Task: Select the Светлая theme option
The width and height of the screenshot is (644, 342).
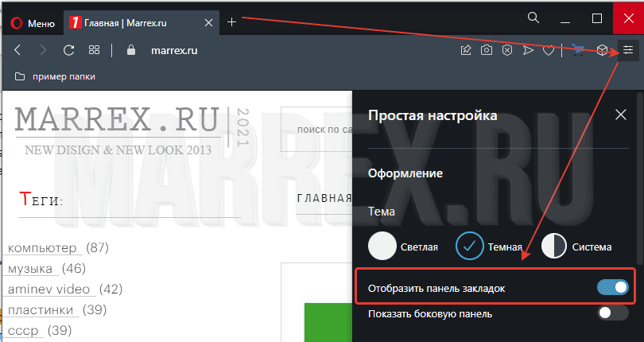Action: (x=403, y=247)
